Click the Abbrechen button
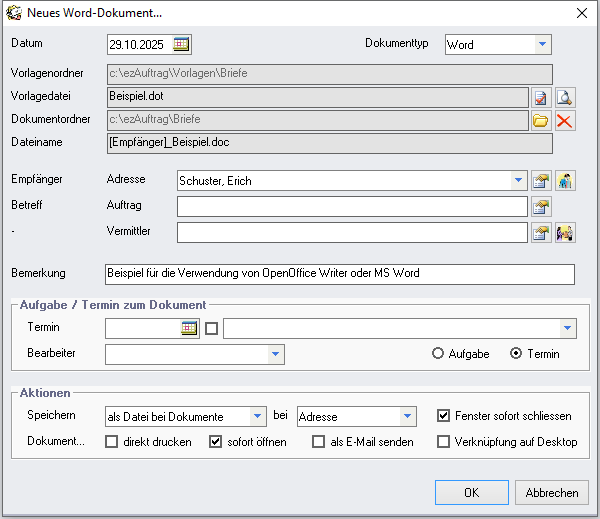This screenshot has height=519, width=600. point(552,493)
